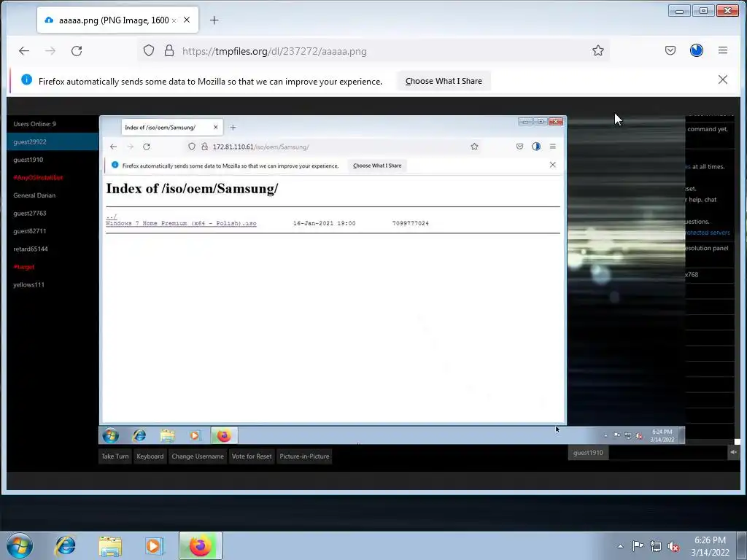Click the padlock site info icon for tmpfiles.org
The image size is (747, 560).
169,50
